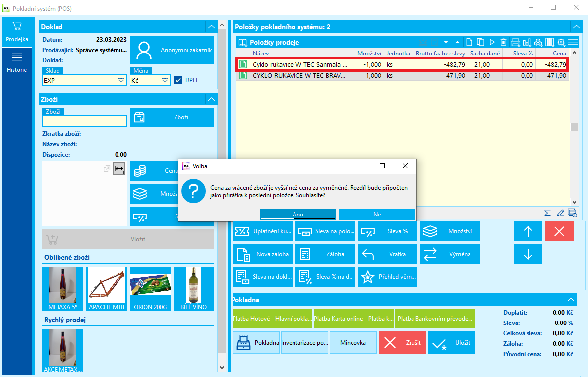Viewport: 588px width, 377px height.
Task: Click the copy record icon in toolbar
Action: click(x=480, y=42)
